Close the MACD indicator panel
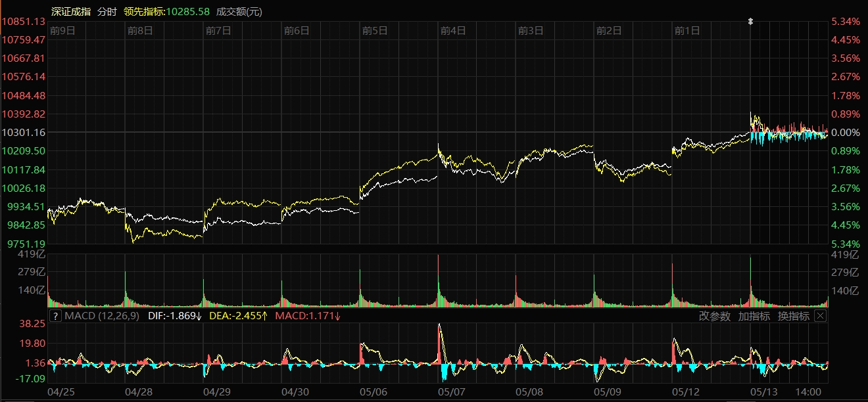 (x=820, y=316)
